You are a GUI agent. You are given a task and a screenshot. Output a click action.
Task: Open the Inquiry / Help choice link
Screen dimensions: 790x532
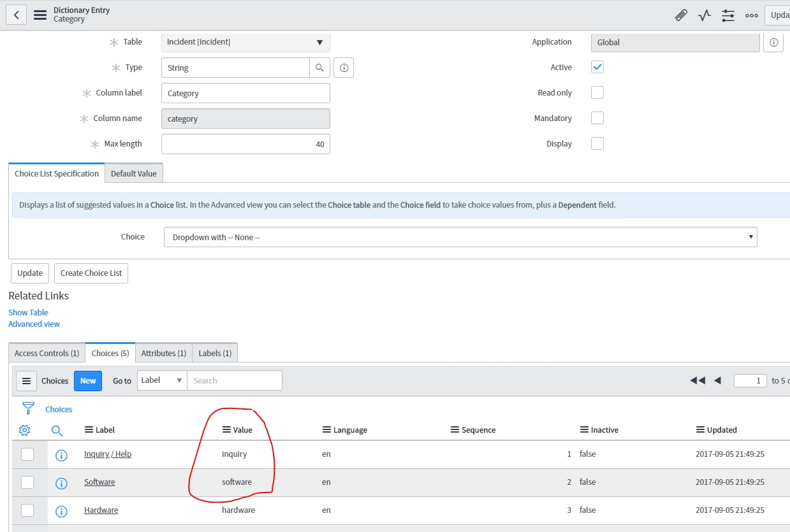pyautogui.click(x=108, y=454)
